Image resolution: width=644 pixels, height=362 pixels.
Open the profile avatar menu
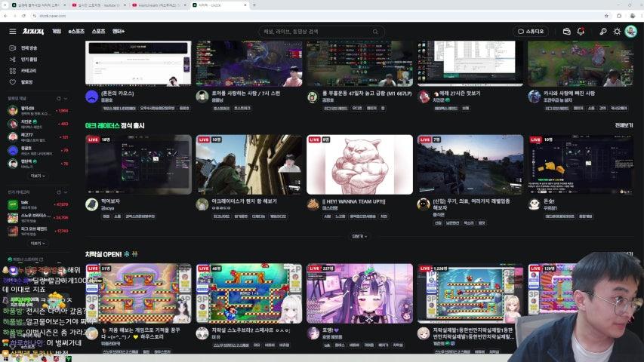pyautogui.click(x=630, y=32)
